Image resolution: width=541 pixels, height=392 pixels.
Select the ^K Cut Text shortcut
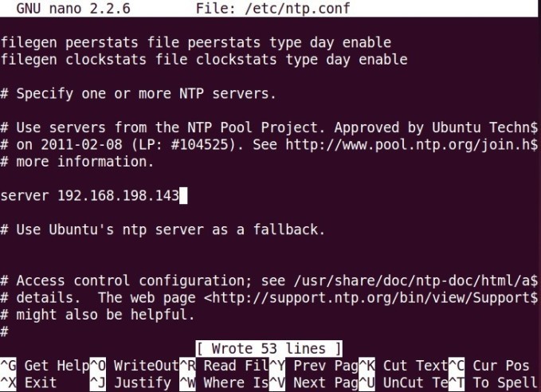[404, 366]
